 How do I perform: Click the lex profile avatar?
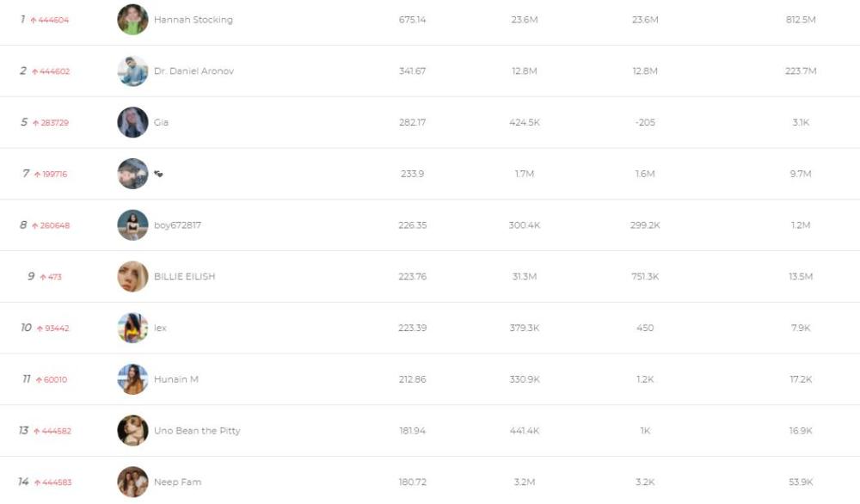132,328
